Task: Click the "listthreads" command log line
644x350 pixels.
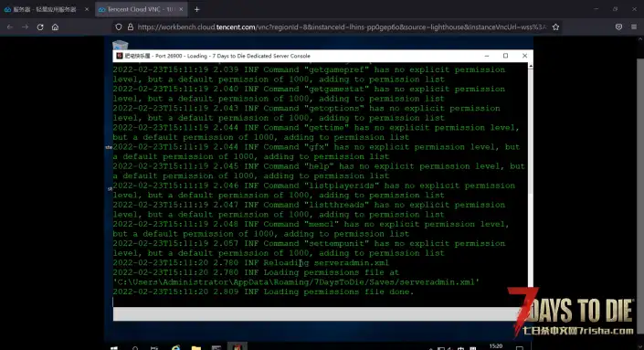Action: point(310,209)
